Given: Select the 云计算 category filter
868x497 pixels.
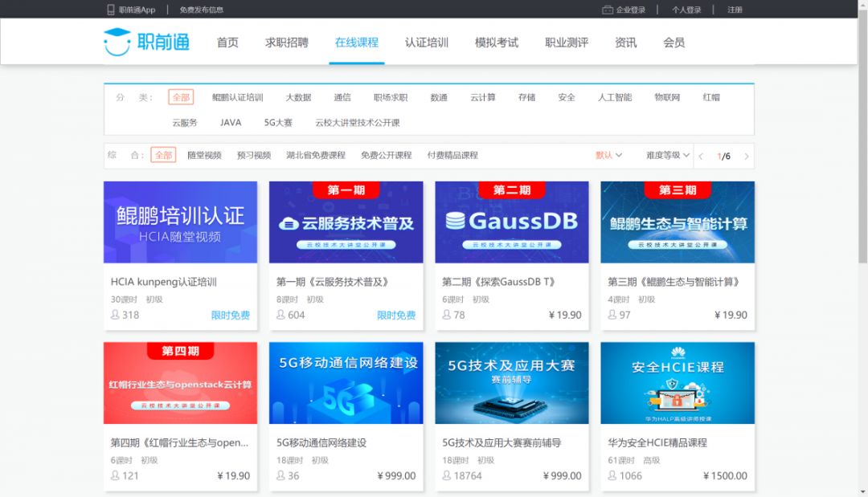Looking at the screenshot, I should click(483, 96).
